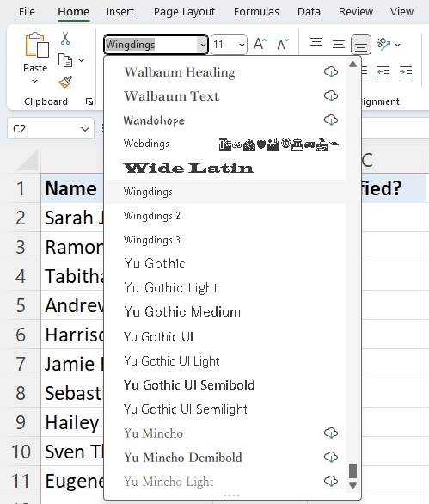Select the highlighted Wingdings font entry
The height and width of the screenshot is (504, 429).
pyautogui.click(x=225, y=192)
